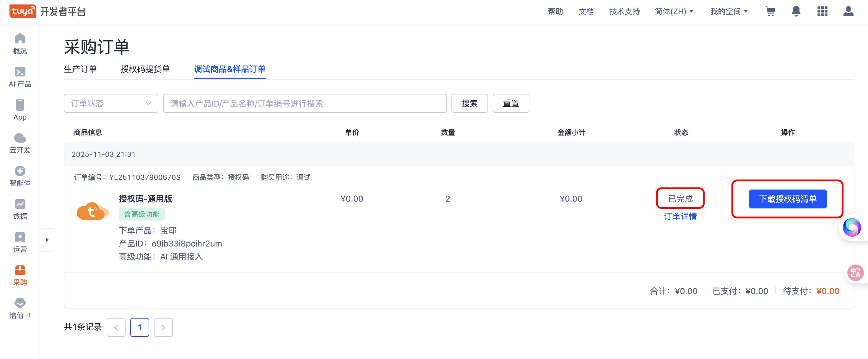
Task: Open AI 产品 in sidebar
Action: pyautogui.click(x=20, y=77)
